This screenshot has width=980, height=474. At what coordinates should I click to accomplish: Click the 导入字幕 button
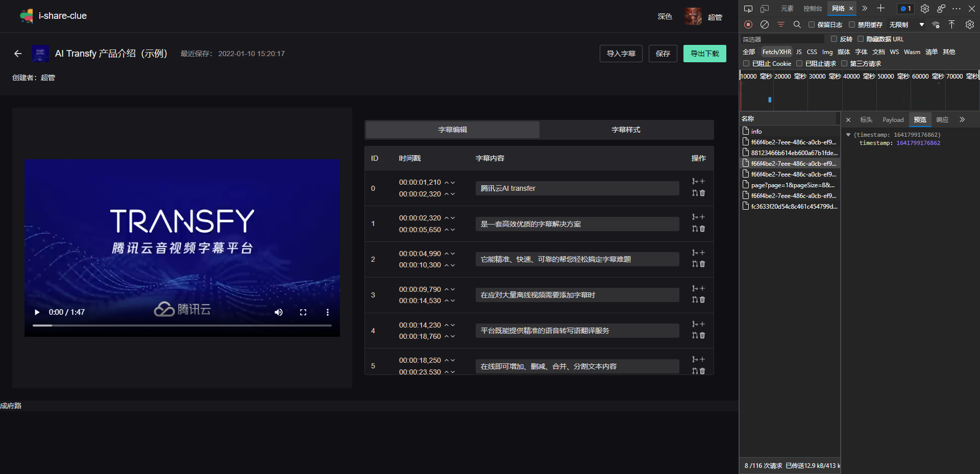[x=621, y=54]
